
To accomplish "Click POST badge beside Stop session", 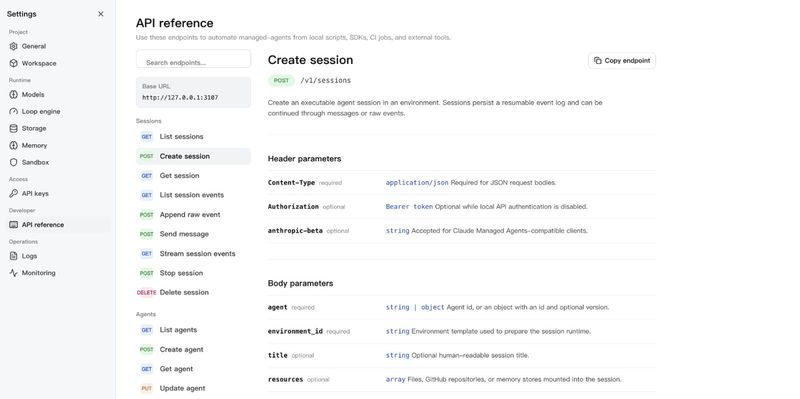I will click(x=146, y=273).
